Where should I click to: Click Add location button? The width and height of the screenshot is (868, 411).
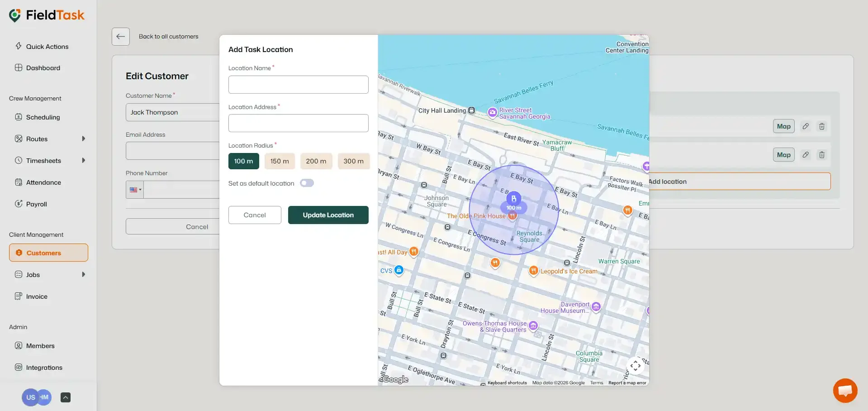click(x=740, y=182)
